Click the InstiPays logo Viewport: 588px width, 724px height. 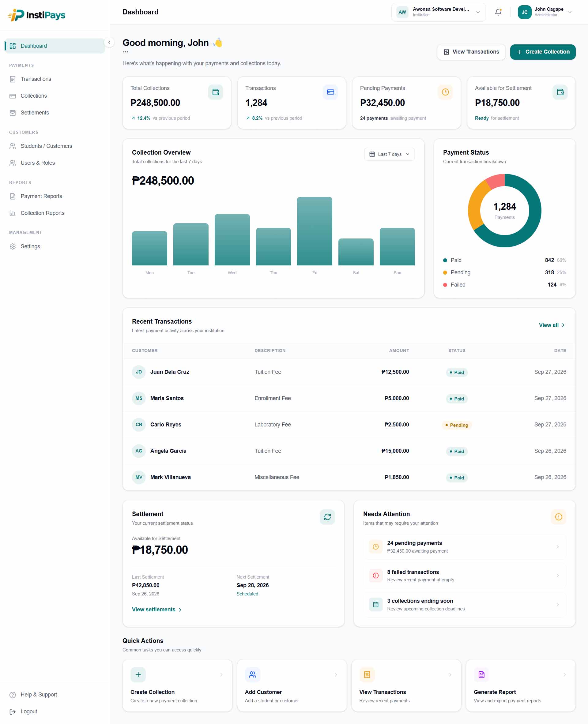pos(36,15)
